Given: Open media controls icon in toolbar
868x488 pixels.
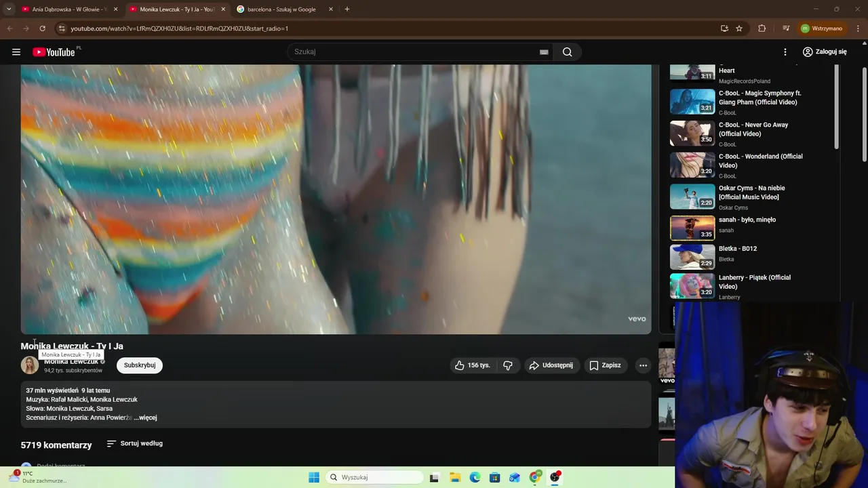Looking at the screenshot, I should tap(786, 28).
